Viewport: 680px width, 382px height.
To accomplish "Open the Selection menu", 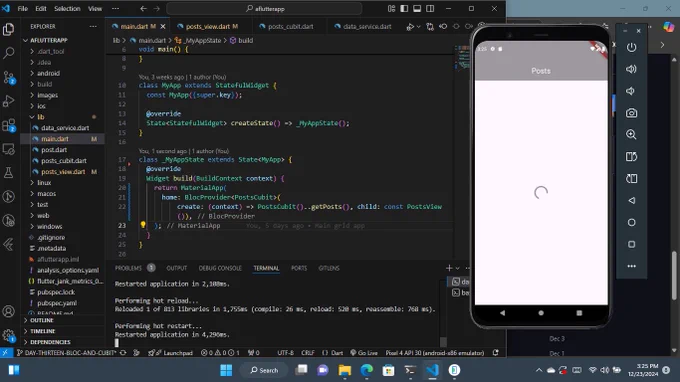I will (x=67, y=9).
